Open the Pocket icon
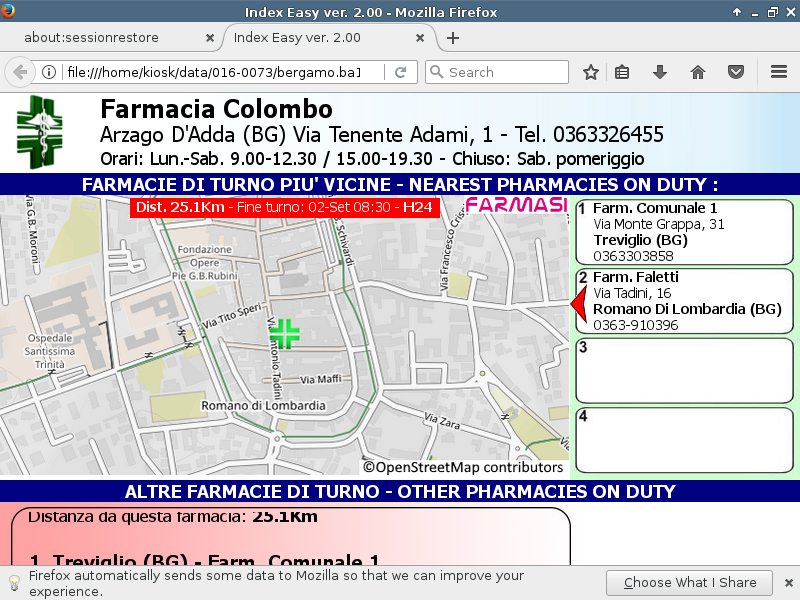 736,72
